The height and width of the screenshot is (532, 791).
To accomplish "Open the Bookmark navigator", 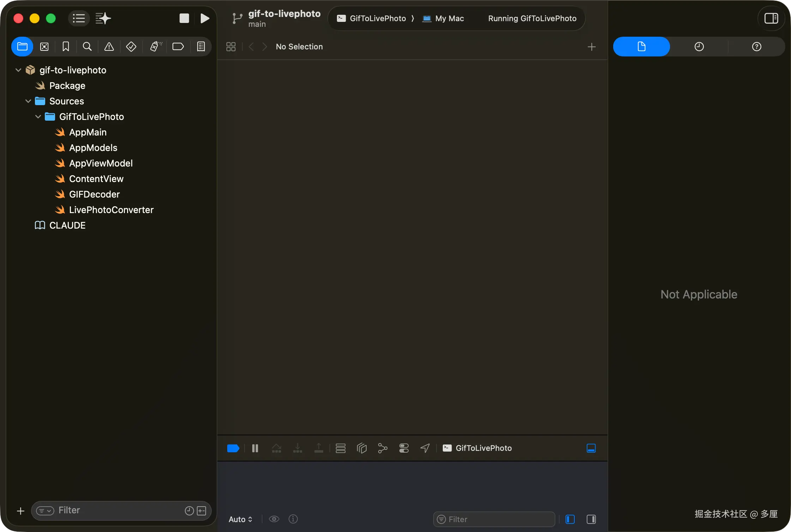I will (66, 47).
